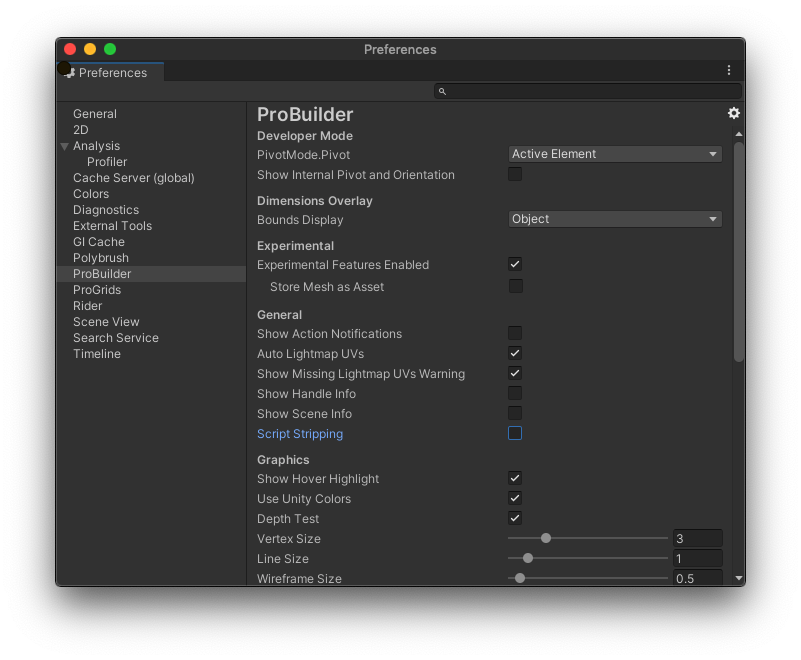Image resolution: width=801 pixels, height=660 pixels.
Task: Open the ProBuilder settings gear menu
Action: [733, 114]
